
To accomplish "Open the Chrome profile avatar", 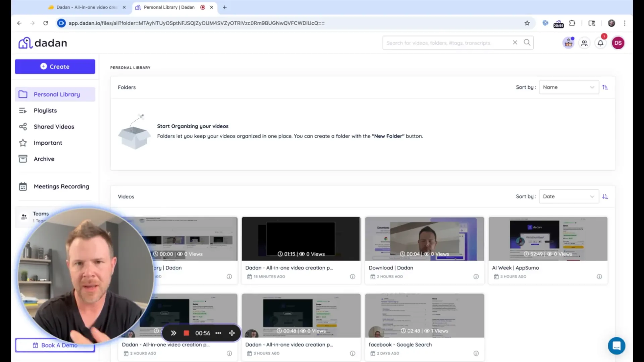I will click(611, 23).
